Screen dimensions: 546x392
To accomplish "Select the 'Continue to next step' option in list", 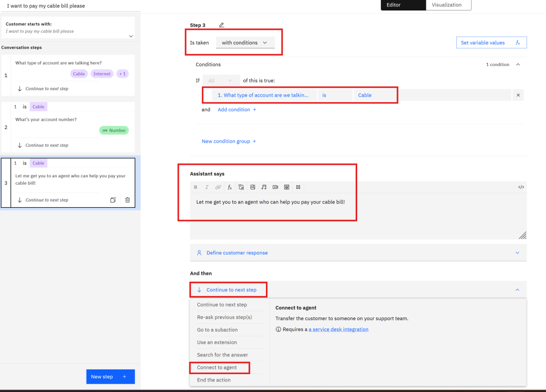I will click(230, 304).
